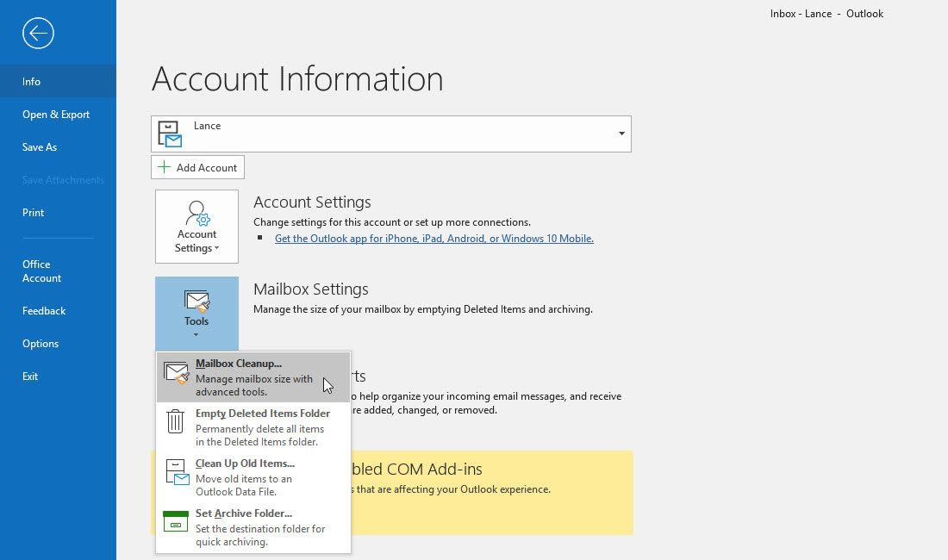Select Empty Deleted Items Folder menu entry

263,413
